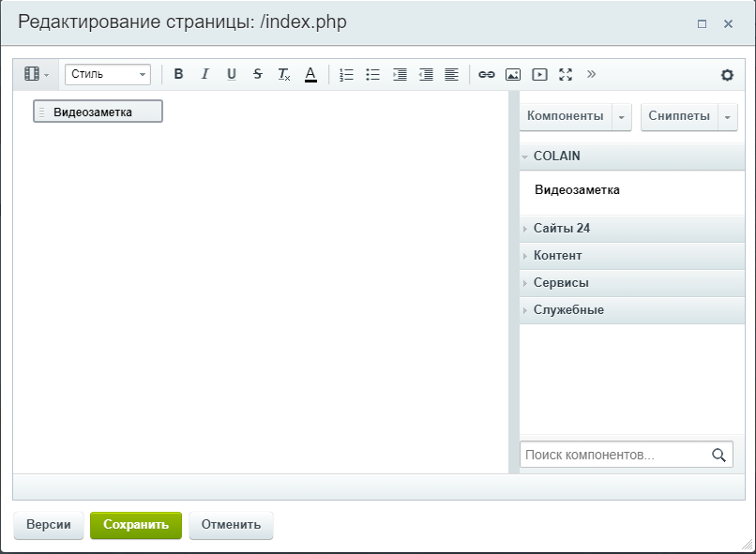This screenshot has width=756, height=554.
Task: Click the Поиск компонентов search field
Action: click(614, 455)
